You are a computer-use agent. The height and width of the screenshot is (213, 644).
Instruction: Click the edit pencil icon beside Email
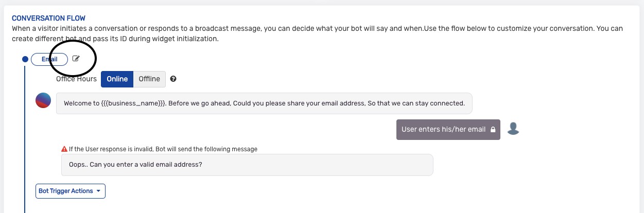click(x=76, y=59)
